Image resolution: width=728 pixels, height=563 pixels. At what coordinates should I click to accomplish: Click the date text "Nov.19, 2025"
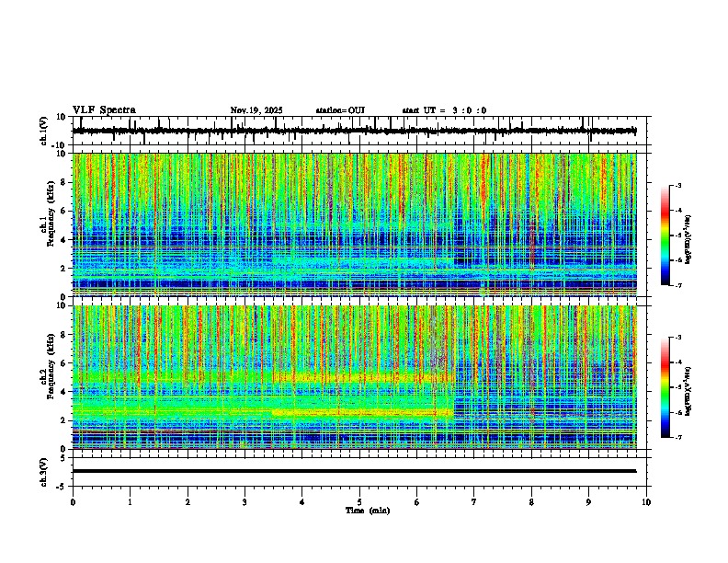click(x=256, y=110)
